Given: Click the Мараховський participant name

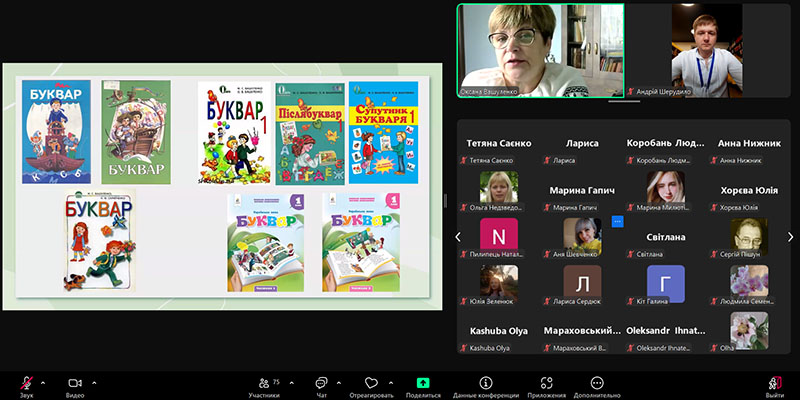Looking at the screenshot, I should [582, 331].
